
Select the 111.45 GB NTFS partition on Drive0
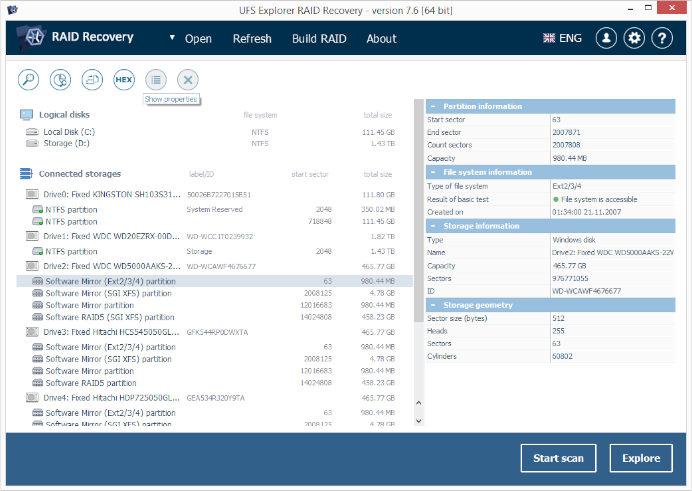click(214, 221)
